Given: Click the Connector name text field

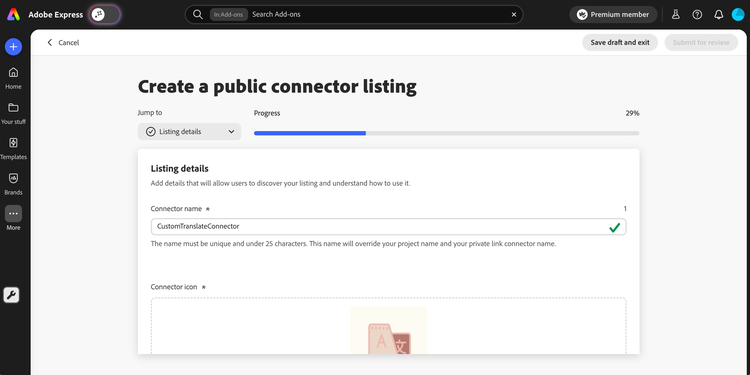Looking at the screenshot, I should point(388,227).
